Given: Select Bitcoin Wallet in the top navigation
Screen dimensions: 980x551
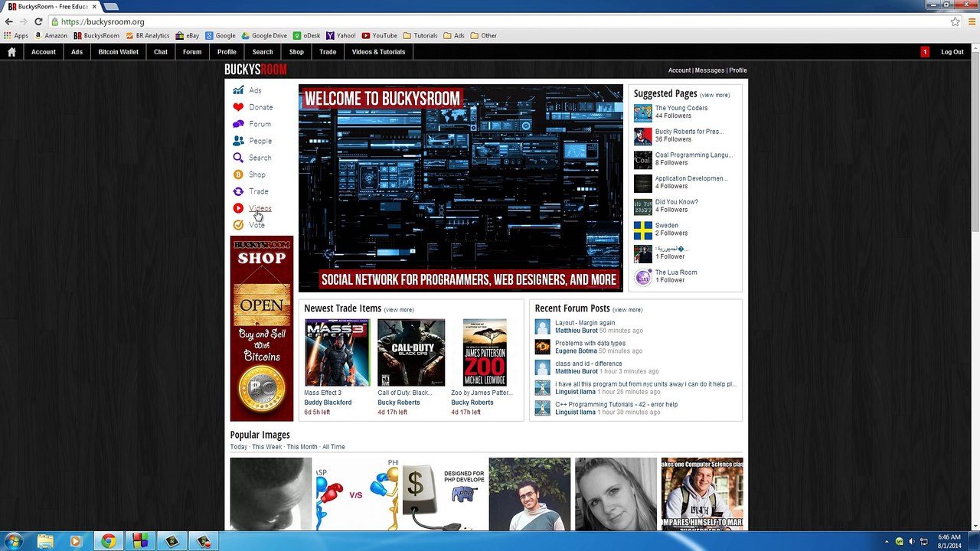Looking at the screenshot, I should click(x=118, y=52).
